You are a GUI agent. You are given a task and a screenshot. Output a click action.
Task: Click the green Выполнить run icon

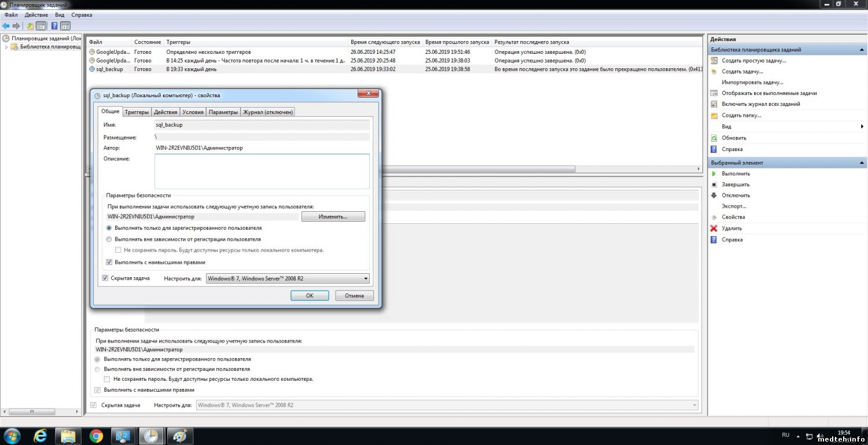point(714,174)
